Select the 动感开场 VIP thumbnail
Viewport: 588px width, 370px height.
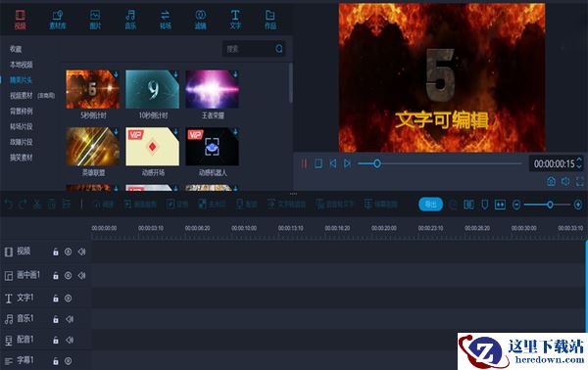tap(152, 147)
